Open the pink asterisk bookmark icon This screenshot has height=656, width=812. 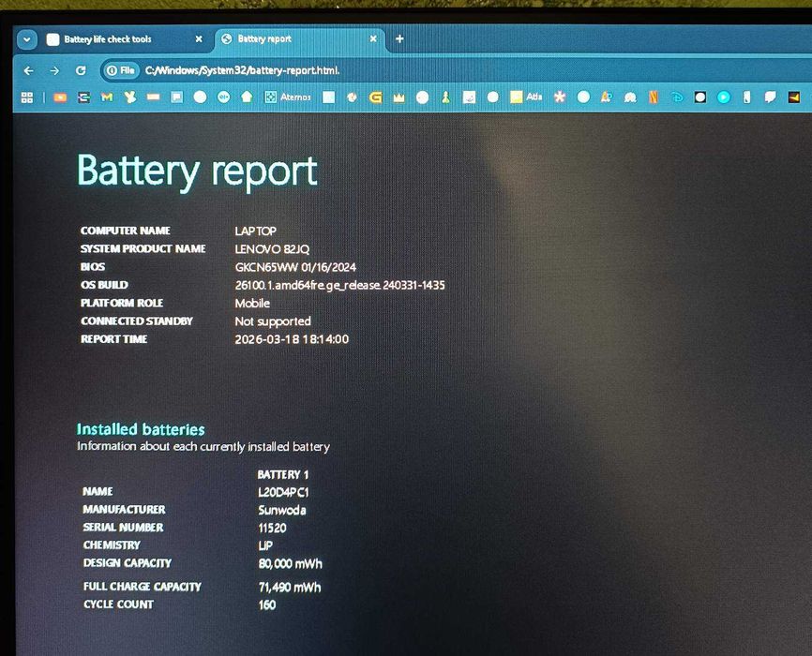tap(560, 97)
